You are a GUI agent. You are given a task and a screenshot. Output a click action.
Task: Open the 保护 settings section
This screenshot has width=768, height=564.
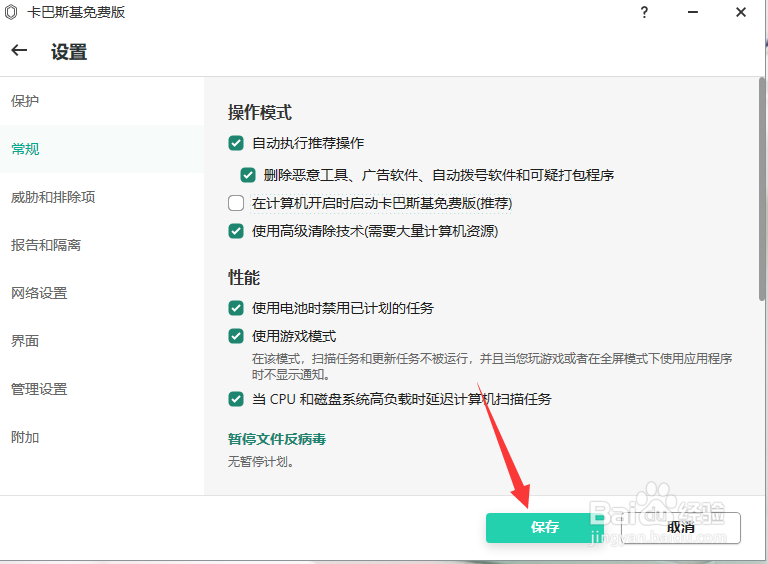102,101
